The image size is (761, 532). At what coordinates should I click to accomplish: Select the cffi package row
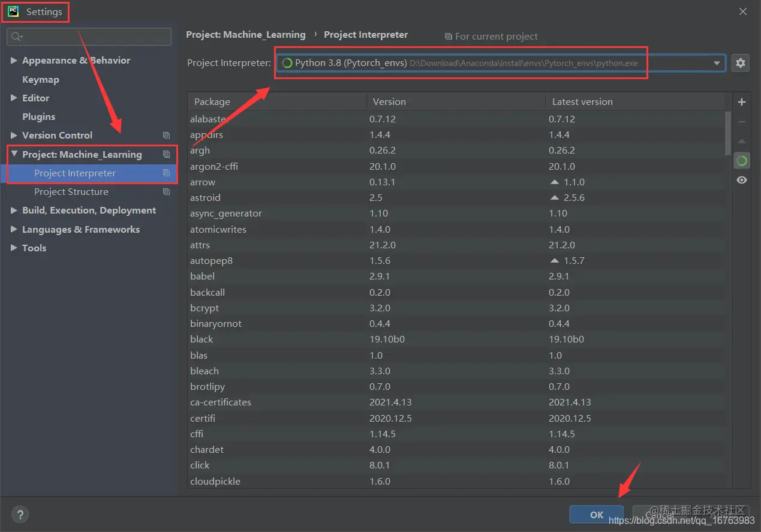(x=456, y=434)
